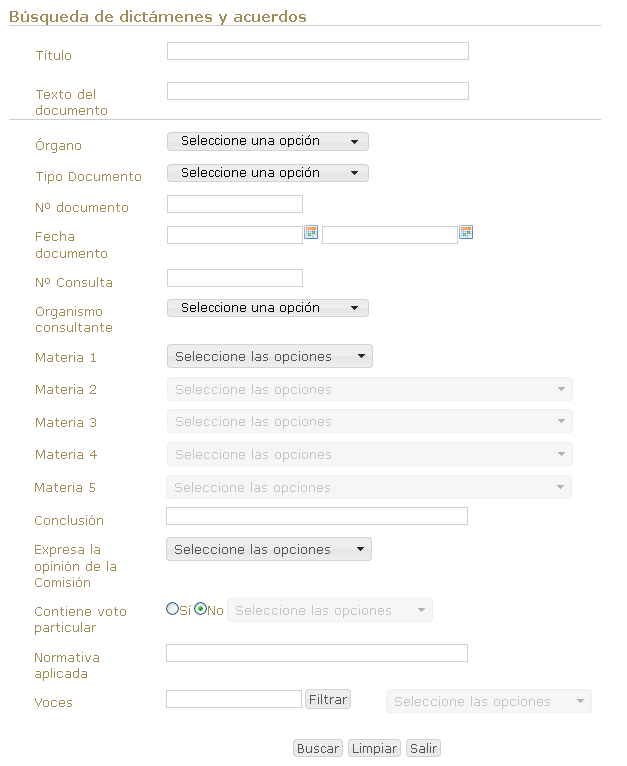Open the Tipo Documento dropdown
The width and height of the screenshot is (627, 766).
coord(268,173)
